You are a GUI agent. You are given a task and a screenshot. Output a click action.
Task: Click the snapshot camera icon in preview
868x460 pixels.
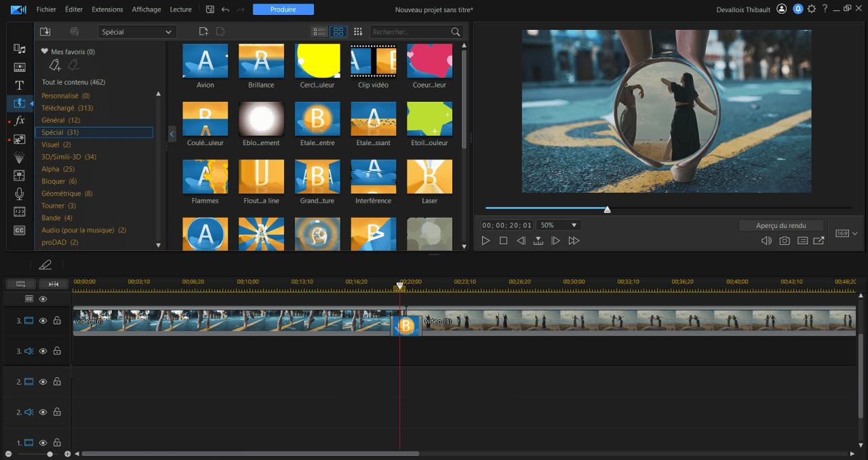(x=785, y=241)
